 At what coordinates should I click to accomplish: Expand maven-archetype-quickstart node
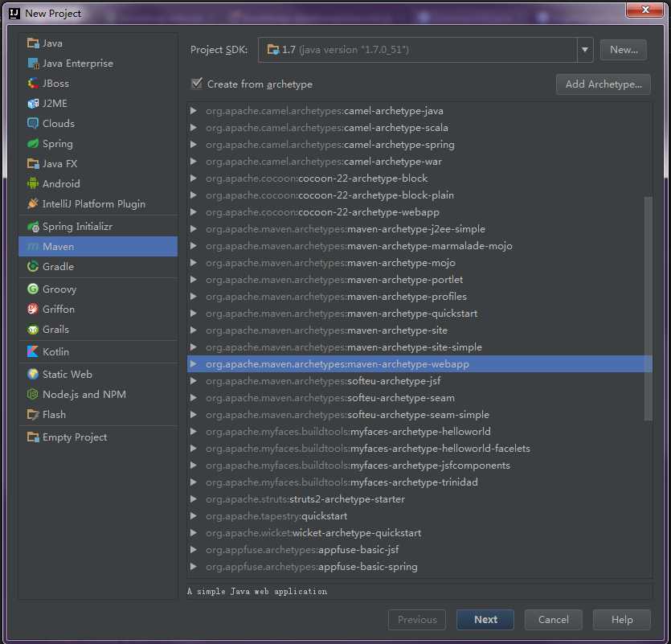pos(194,314)
